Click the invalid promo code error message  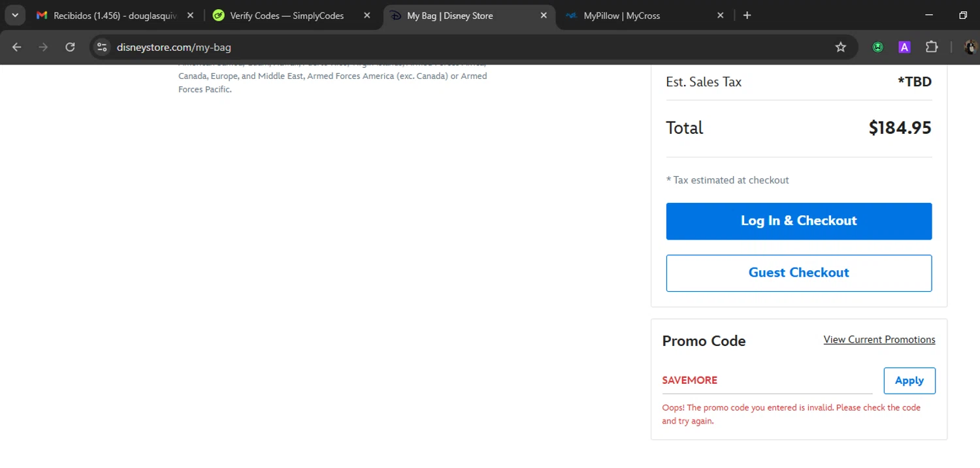(791, 414)
